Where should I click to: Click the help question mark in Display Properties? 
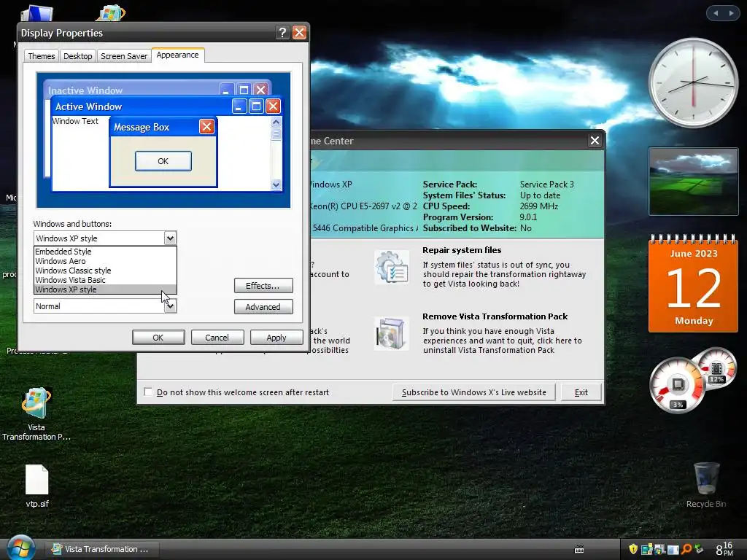point(282,32)
